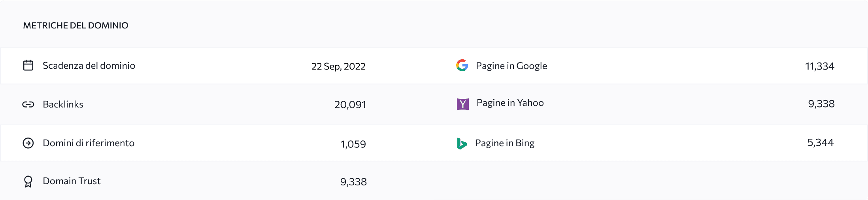Image resolution: width=868 pixels, height=200 pixels.
Task: Click the Domain Trust label
Action: [x=72, y=181]
